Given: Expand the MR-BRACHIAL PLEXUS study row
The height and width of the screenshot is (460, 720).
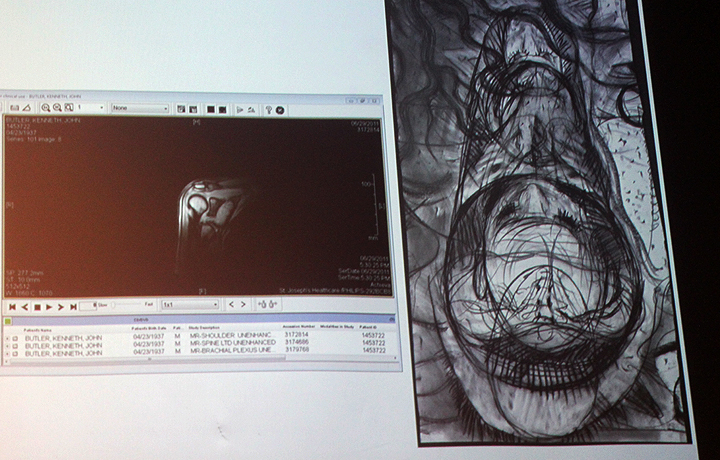Looking at the screenshot, I should coord(8,354).
